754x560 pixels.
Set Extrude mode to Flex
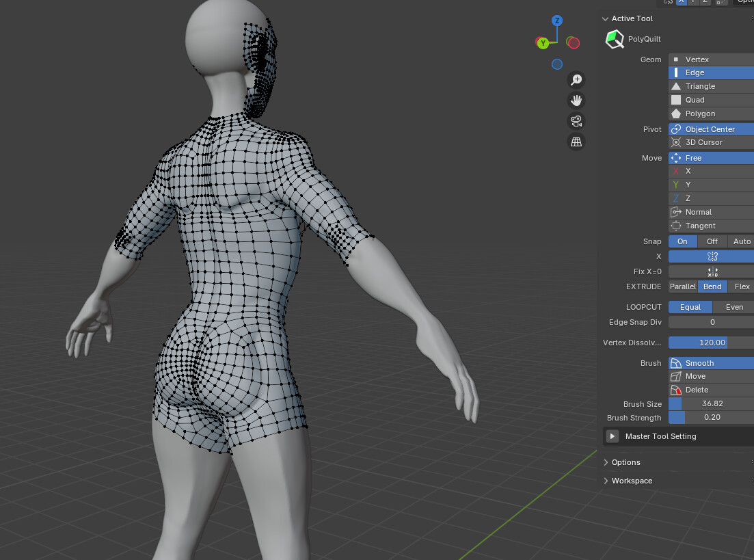coord(741,286)
